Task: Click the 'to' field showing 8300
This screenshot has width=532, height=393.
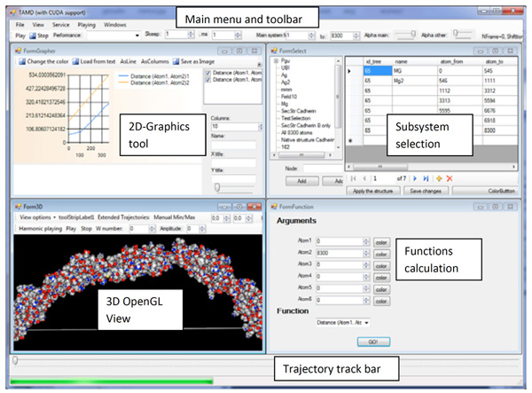Action: click(x=344, y=35)
